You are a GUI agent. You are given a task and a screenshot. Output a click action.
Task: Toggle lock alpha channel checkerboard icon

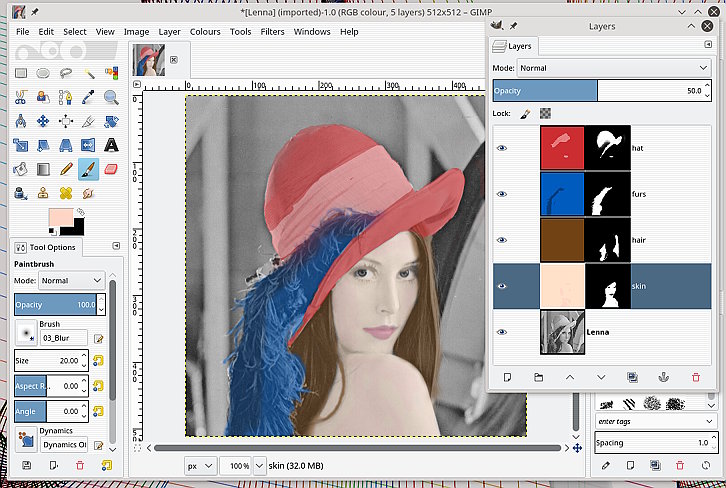[x=546, y=114]
